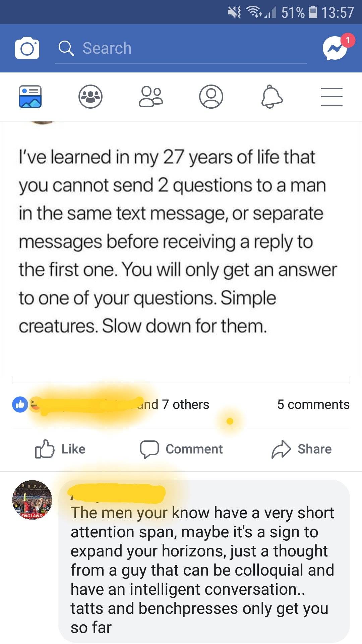Tap the battery status indicator
This screenshot has height=644, width=362.
point(313,12)
